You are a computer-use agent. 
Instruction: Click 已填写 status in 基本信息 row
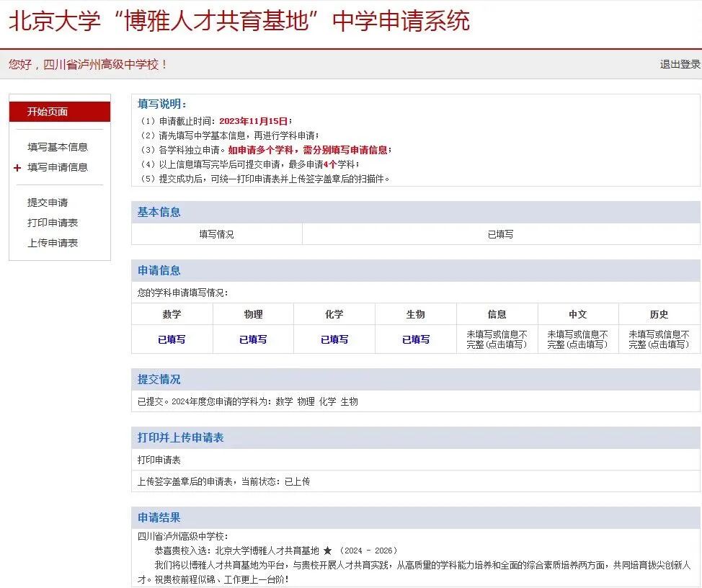500,234
